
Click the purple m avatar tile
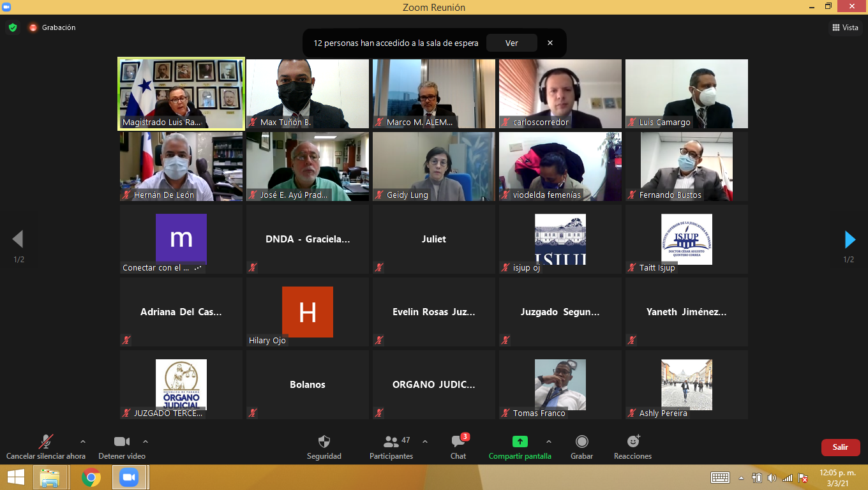click(181, 239)
